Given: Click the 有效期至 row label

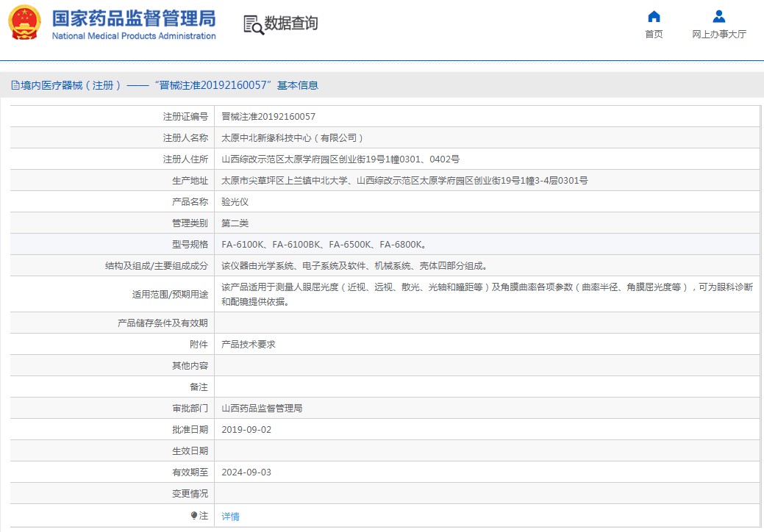Looking at the screenshot, I should tap(190, 472).
